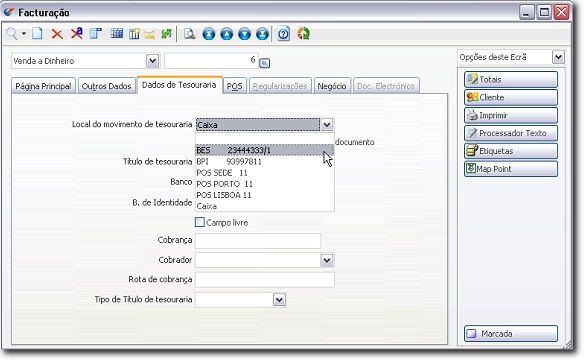Create a new record with blank page icon

tap(37, 34)
